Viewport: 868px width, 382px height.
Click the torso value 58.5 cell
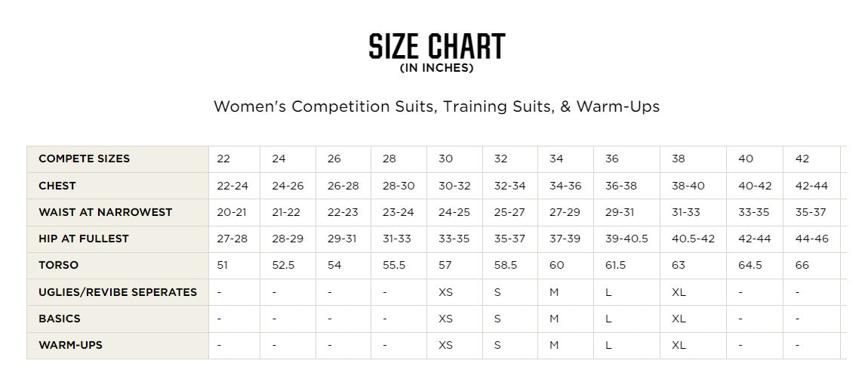click(x=506, y=265)
